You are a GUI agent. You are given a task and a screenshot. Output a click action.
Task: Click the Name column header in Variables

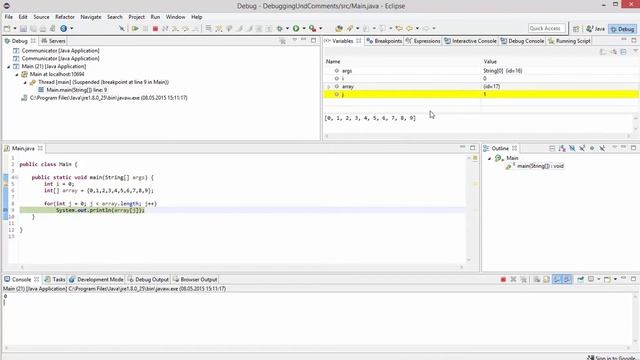tap(333, 62)
